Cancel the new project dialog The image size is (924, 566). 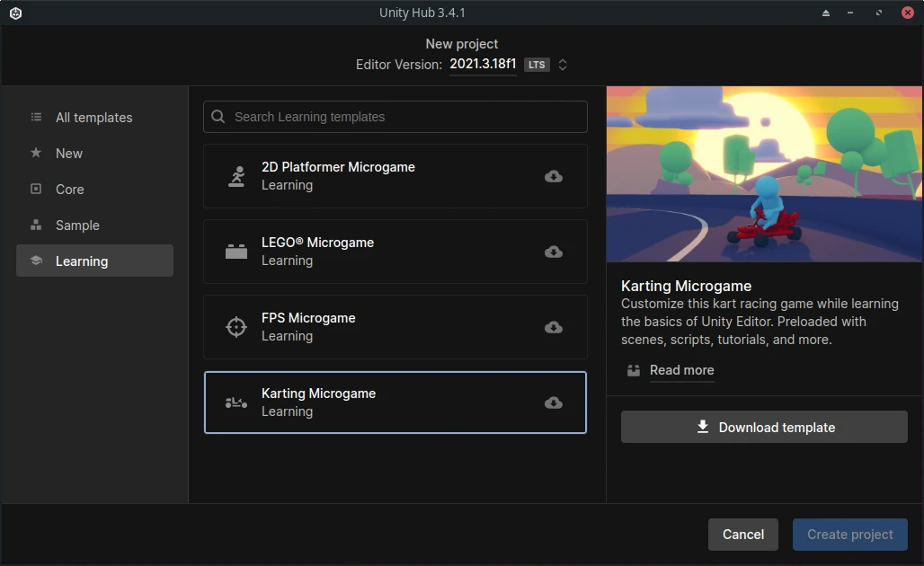(743, 535)
